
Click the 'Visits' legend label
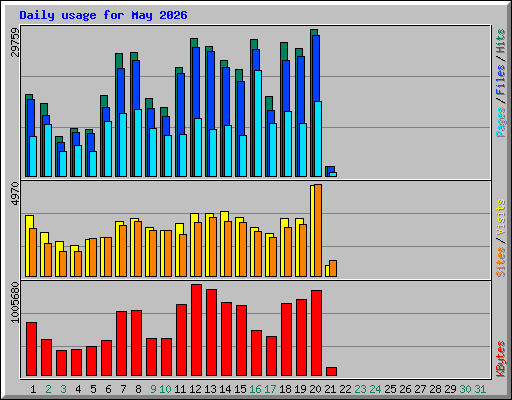pyautogui.click(x=501, y=217)
